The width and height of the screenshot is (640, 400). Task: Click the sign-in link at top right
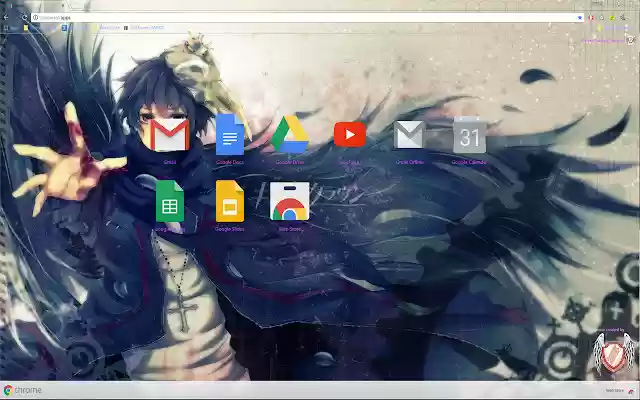click(603, 40)
